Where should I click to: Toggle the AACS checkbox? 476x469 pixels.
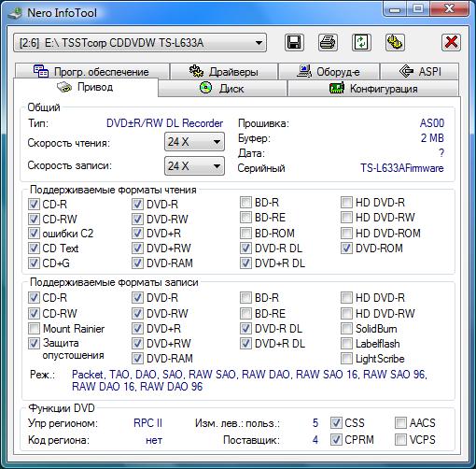coord(400,423)
